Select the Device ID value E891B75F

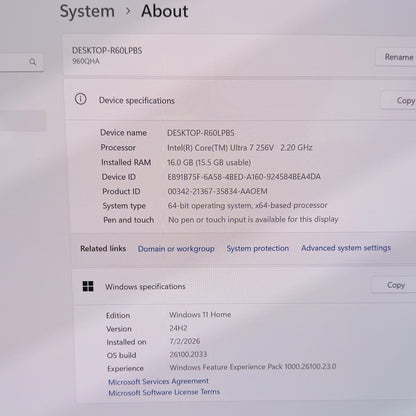244,177
